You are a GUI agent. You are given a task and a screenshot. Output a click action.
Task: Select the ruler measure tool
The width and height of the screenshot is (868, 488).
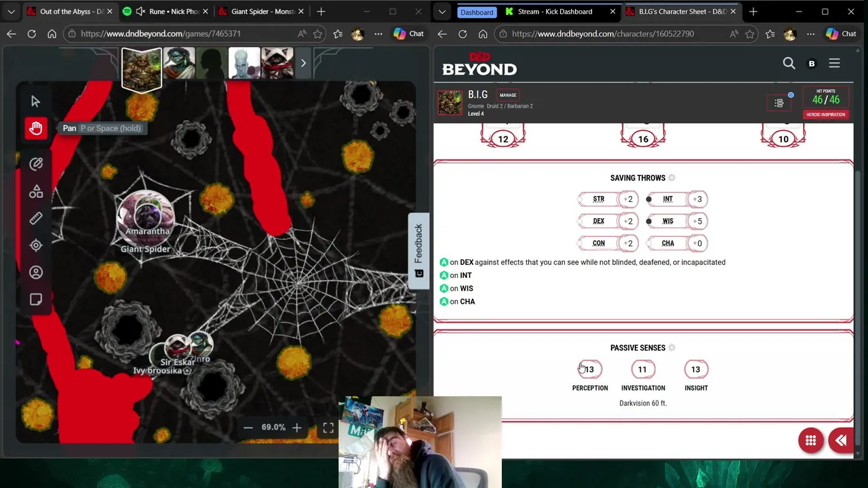click(x=36, y=218)
